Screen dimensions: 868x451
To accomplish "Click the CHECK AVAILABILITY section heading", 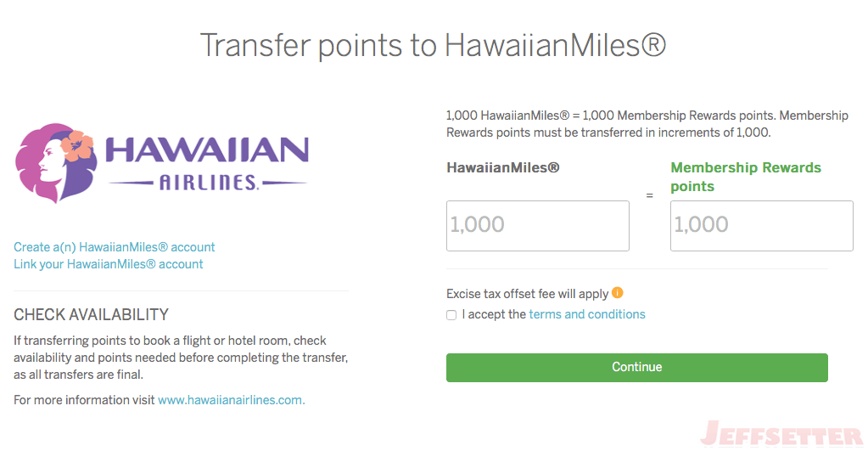I will point(92,315).
